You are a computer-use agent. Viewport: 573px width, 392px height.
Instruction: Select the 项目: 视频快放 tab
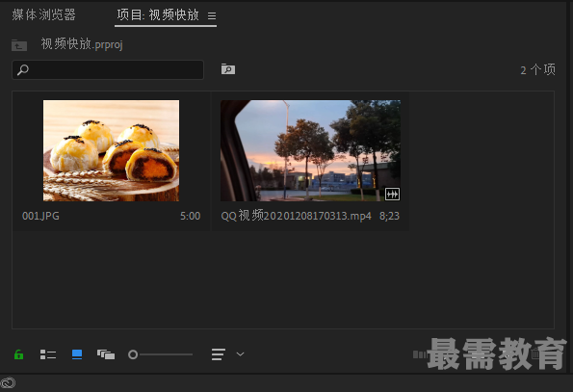[158, 15]
